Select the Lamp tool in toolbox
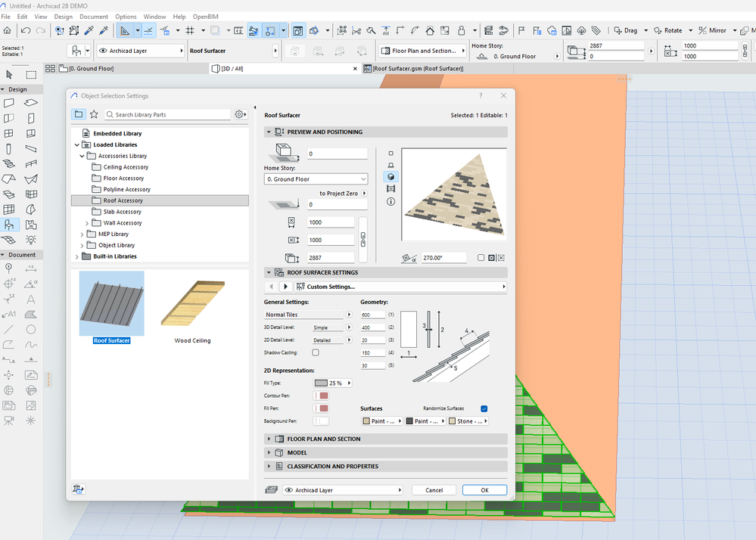Image resolution: width=756 pixels, height=540 pixels. 31,240
